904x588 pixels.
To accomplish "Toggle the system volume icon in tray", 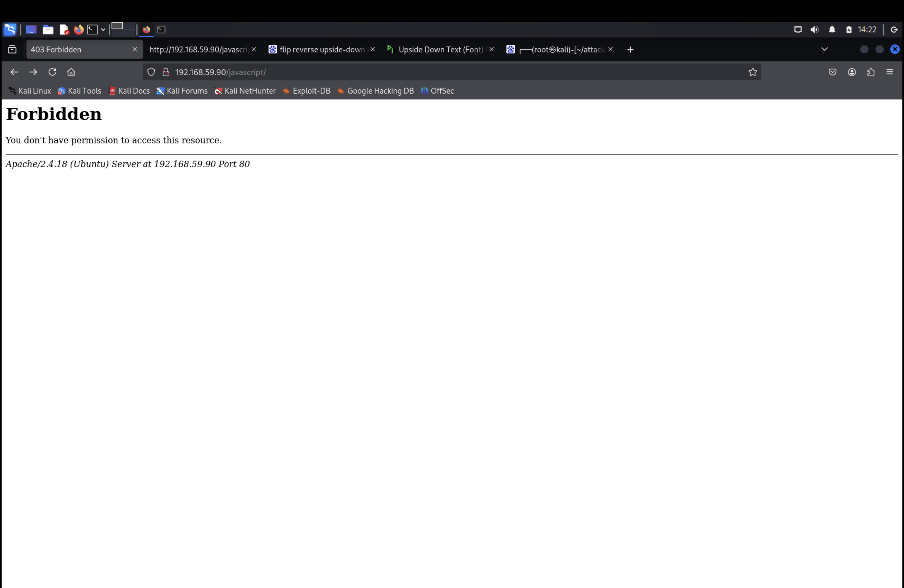I will 814,30.
